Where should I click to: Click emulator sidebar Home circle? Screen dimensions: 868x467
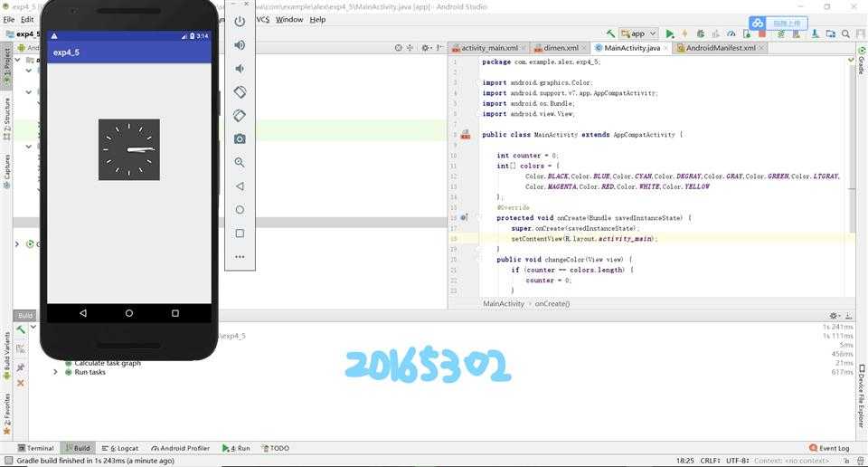pyautogui.click(x=240, y=209)
